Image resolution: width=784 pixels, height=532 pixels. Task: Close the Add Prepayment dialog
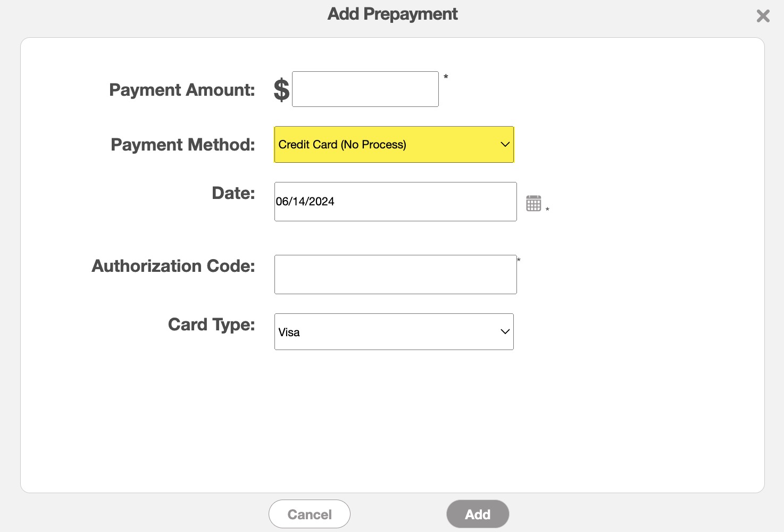[x=763, y=16]
